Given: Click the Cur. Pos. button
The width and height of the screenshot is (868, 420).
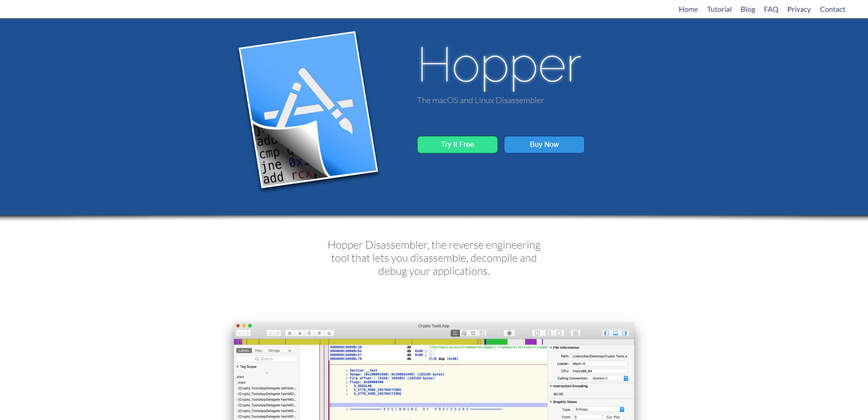Looking at the screenshot, I should [x=613, y=417].
